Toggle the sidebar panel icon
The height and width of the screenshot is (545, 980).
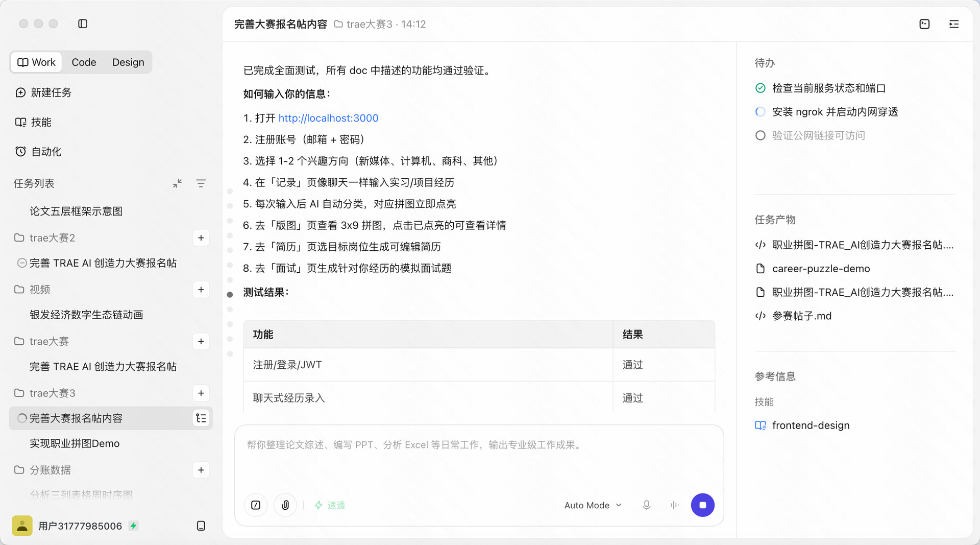click(x=83, y=24)
